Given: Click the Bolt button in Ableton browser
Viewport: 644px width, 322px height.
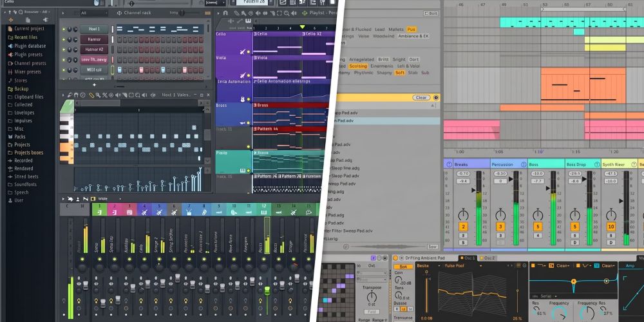Looking at the screenshot, I should tap(431, 14).
